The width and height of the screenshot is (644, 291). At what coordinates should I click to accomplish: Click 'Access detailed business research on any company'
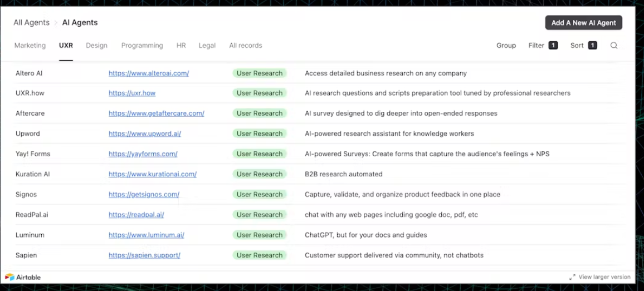pyautogui.click(x=386, y=73)
